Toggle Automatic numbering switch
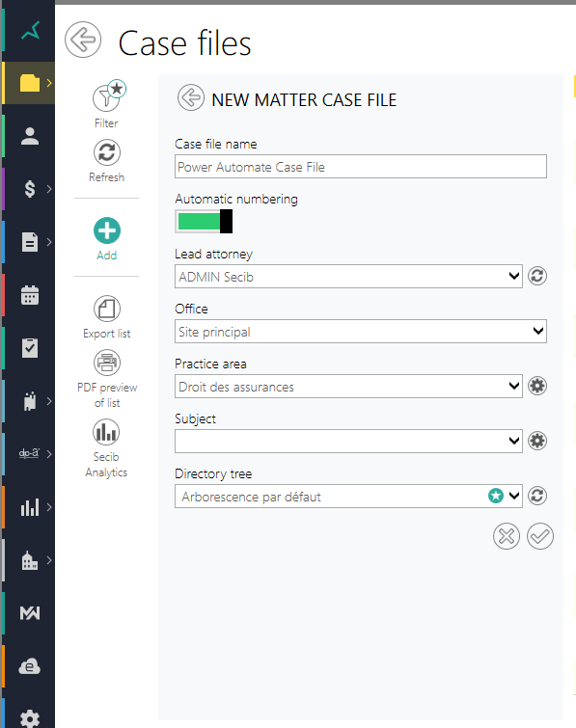Image resolution: width=576 pixels, height=728 pixels. tap(204, 222)
